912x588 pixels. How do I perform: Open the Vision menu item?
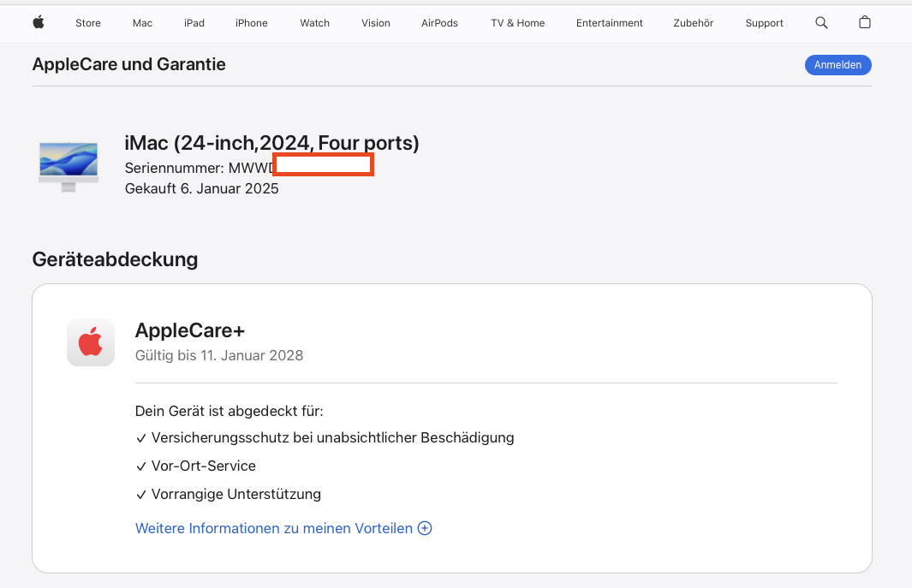pos(376,23)
